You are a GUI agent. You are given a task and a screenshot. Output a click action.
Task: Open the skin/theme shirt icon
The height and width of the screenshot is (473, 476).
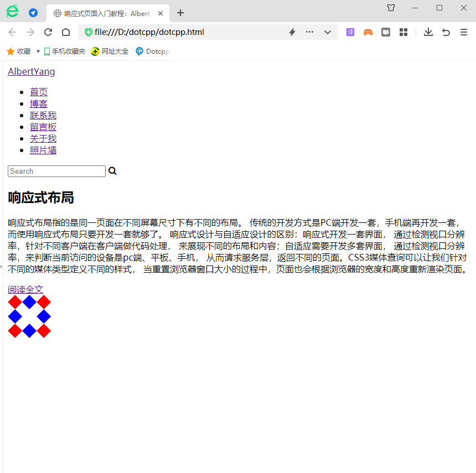[391, 8]
